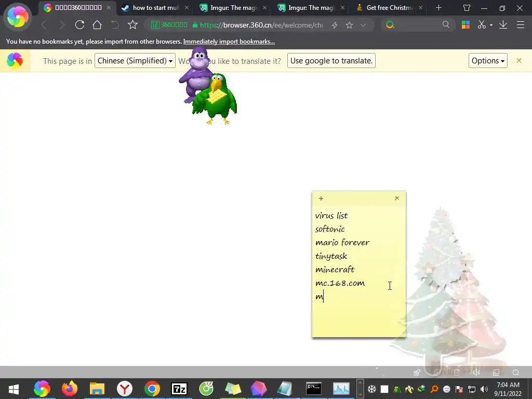The height and width of the screenshot is (399, 532).
Task: Add a new sticky note with the plus
Action: point(321,198)
